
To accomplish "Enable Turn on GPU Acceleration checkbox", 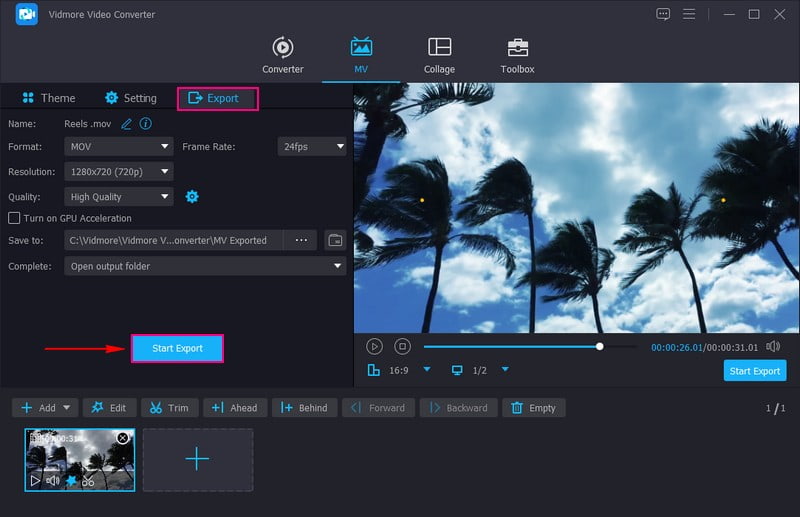I will click(x=14, y=218).
